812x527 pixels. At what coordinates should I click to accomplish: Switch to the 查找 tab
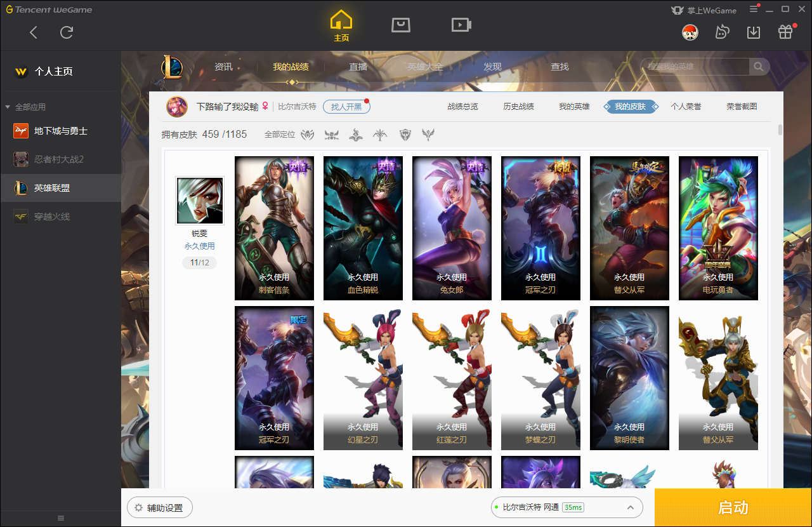pyautogui.click(x=560, y=67)
